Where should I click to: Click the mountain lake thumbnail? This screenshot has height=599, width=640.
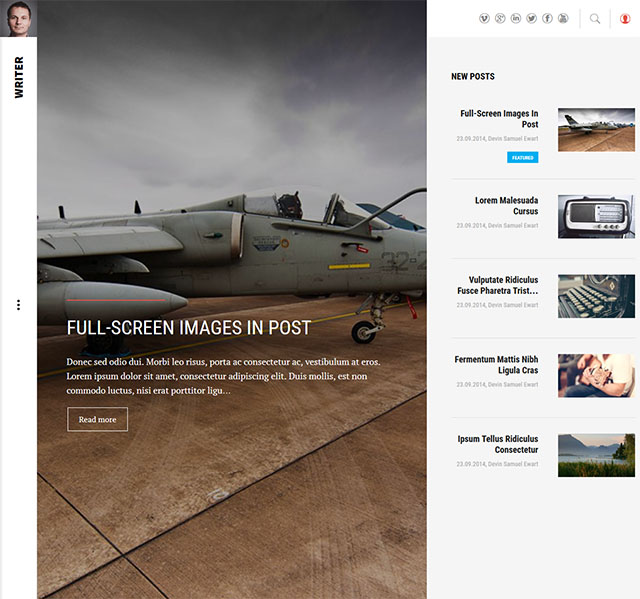[596, 455]
